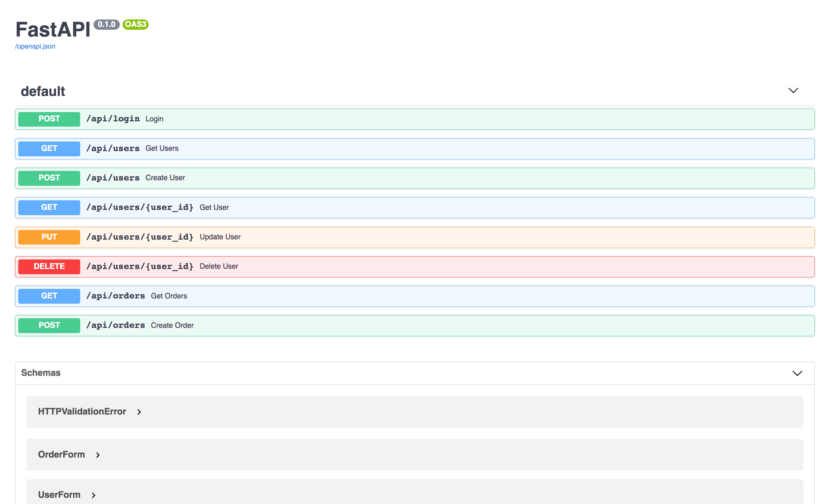Click the GET badge for Get Users
The width and height of the screenshot is (828, 504).
click(49, 149)
